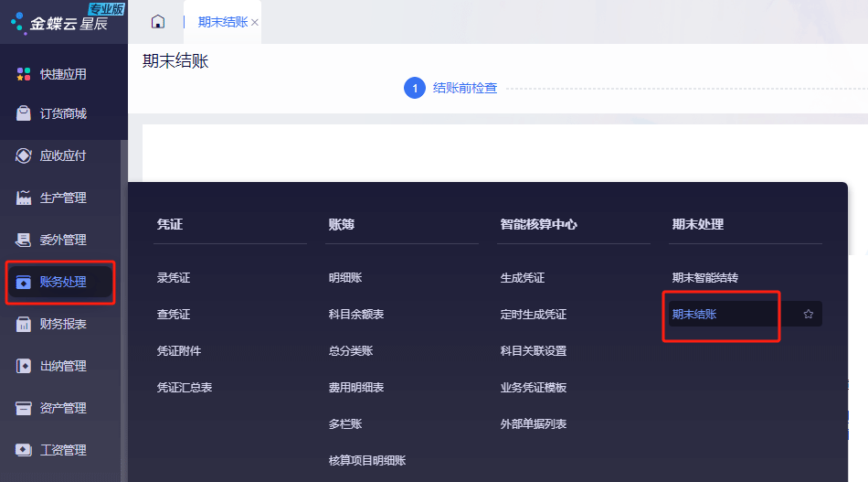Open the 委外管理 menu label
The image size is (868, 482).
(63, 240)
